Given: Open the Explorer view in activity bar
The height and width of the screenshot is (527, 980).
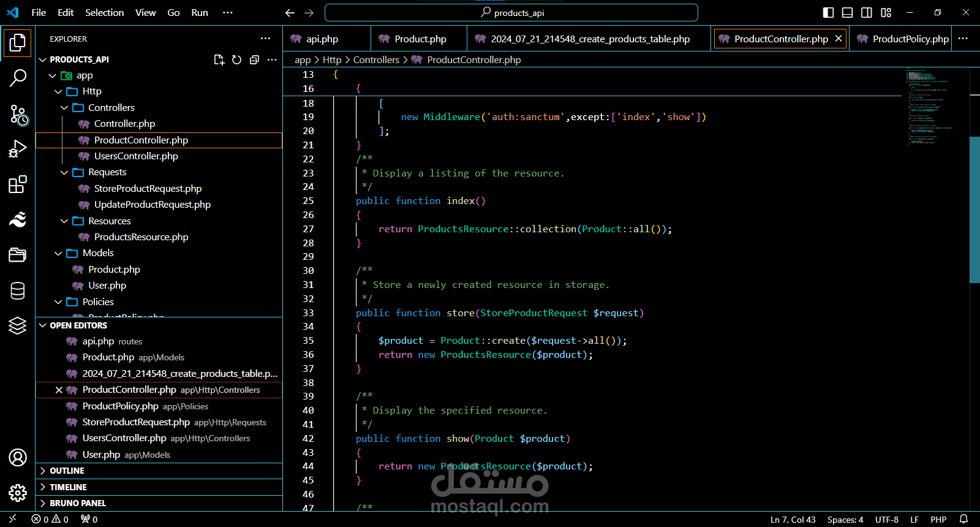Looking at the screenshot, I should (x=18, y=43).
